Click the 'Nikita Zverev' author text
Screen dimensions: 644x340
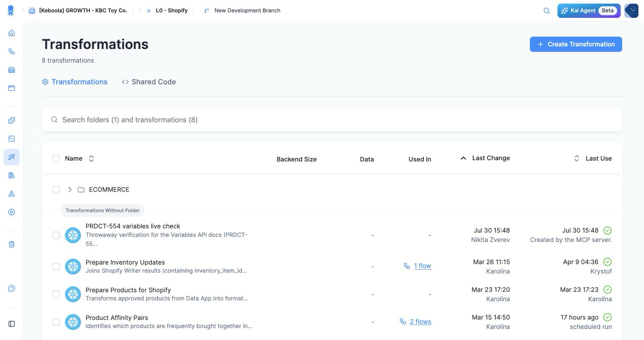pyautogui.click(x=490, y=240)
